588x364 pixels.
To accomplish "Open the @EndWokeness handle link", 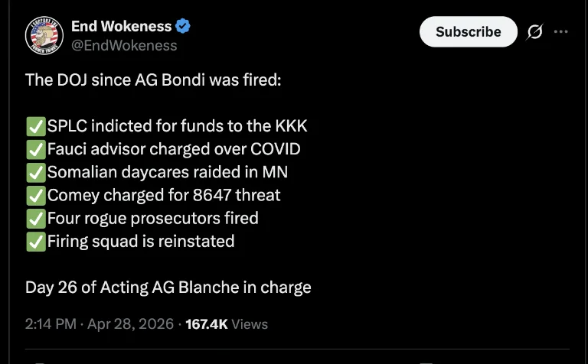I will [x=124, y=45].
